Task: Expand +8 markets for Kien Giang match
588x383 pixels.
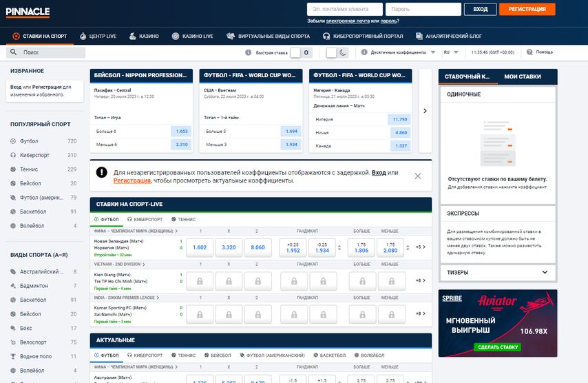Action: 421,280
